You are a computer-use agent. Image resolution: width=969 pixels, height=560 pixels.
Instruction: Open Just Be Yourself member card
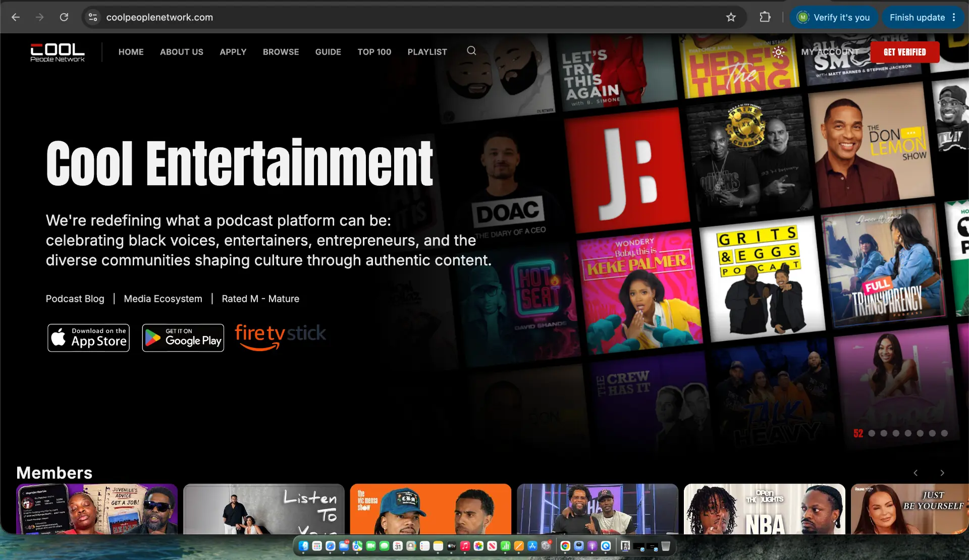(910, 509)
